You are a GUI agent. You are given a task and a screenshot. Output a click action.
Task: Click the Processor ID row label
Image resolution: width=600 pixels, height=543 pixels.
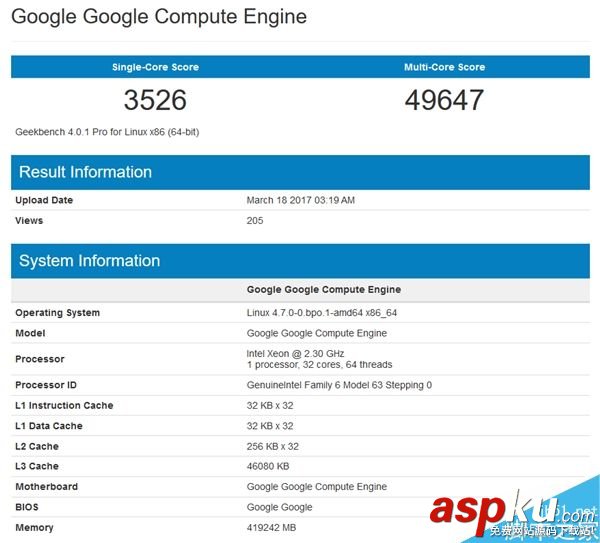pyautogui.click(x=48, y=385)
